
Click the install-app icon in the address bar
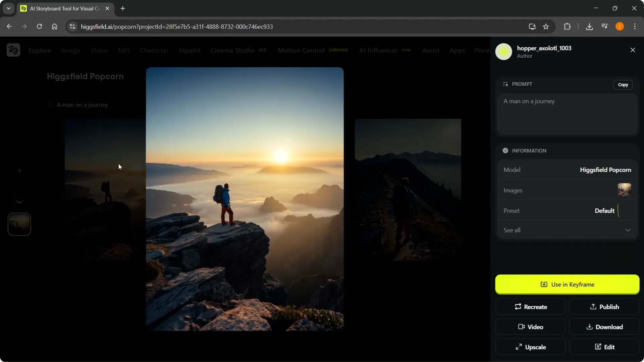point(532,26)
